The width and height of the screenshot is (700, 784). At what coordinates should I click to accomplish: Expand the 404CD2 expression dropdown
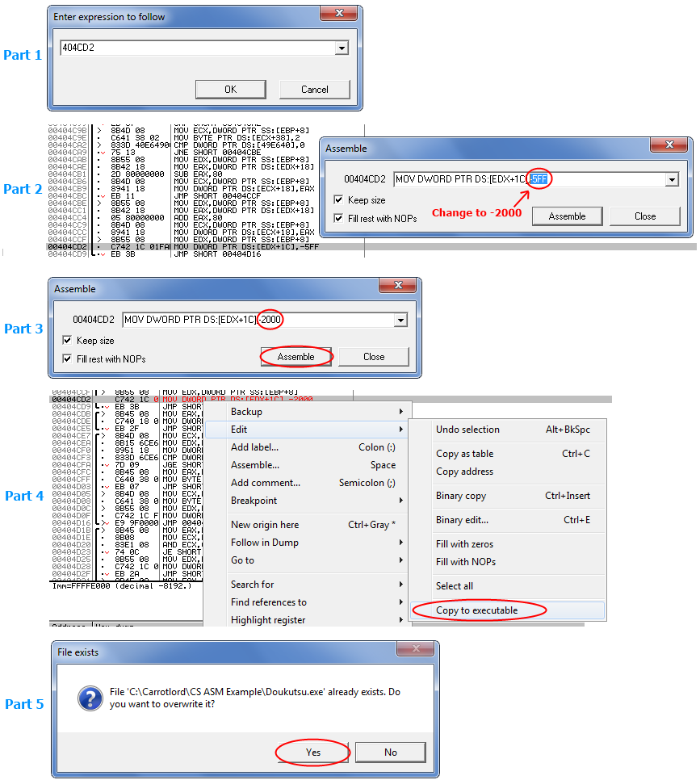point(342,48)
